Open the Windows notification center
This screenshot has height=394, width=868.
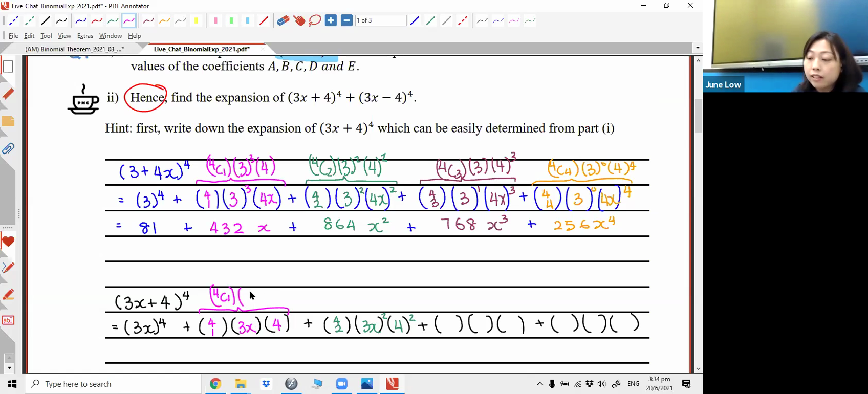(686, 384)
